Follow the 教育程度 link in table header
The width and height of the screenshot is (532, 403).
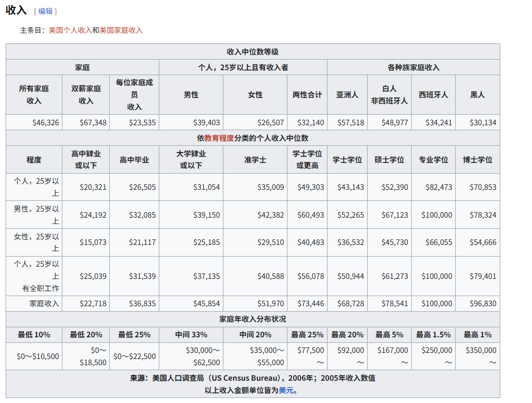tap(219, 138)
